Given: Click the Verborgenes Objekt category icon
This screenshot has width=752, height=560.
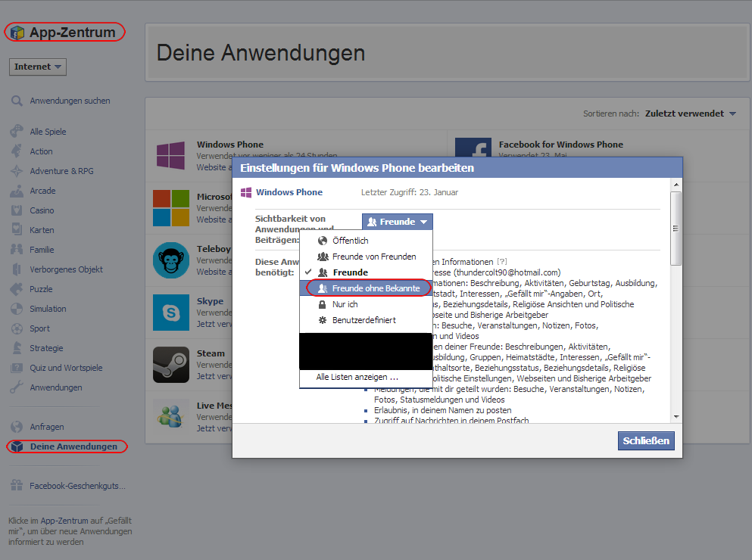Looking at the screenshot, I should coord(17,269).
